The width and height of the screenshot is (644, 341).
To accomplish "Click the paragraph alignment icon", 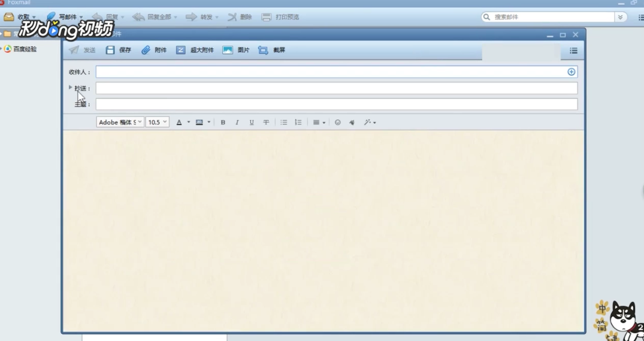I will (316, 122).
